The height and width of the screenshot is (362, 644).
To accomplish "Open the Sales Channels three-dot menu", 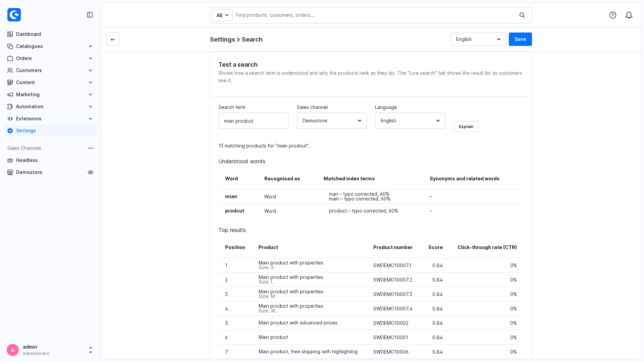I will [x=91, y=148].
